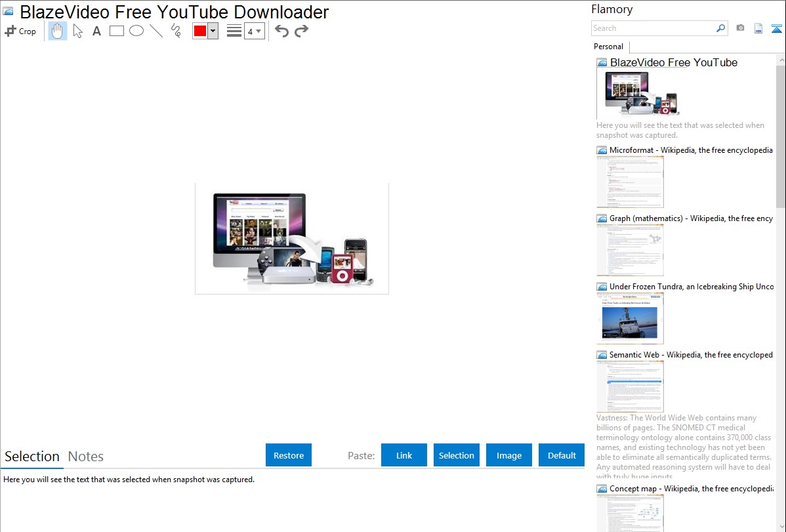
Task: Open the Microformat Wikipedia snapshot thumbnail
Action: [630, 182]
